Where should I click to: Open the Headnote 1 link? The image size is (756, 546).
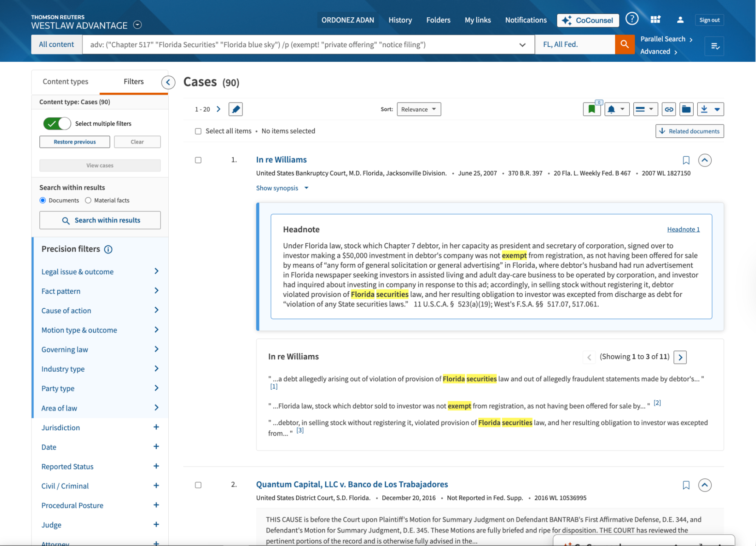[683, 229]
